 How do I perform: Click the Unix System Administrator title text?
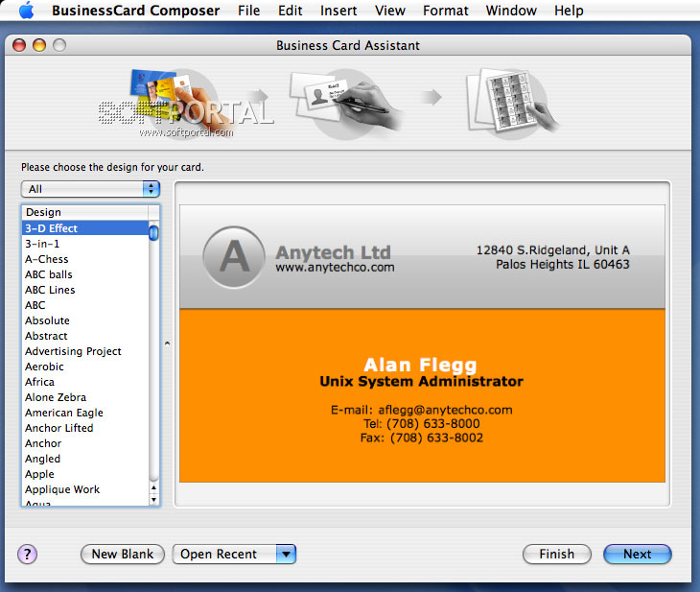click(x=421, y=381)
